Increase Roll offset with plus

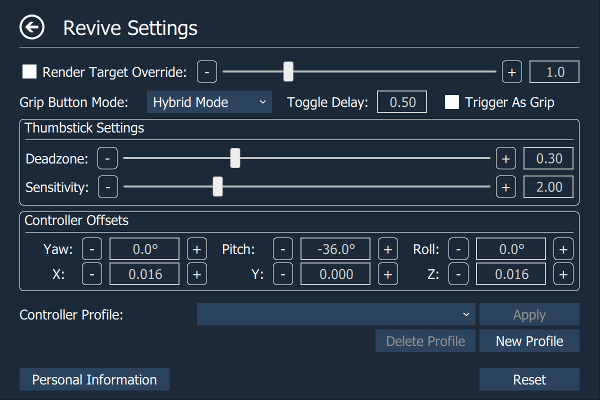[x=563, y=249]
